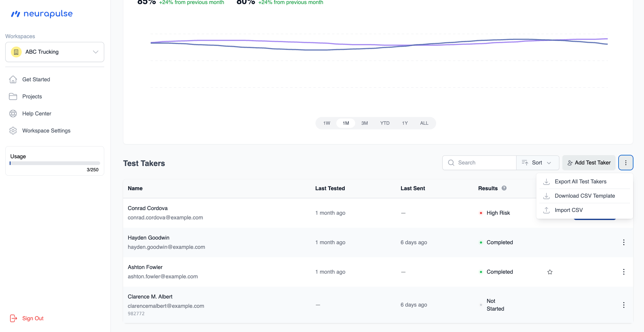Click the name Clarence M. Albert
This screenshot has height=332, width=644.
(x=150, y=297)
